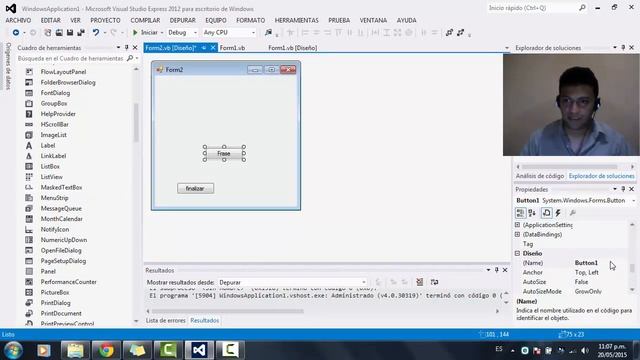Click the volume icon in system tray
The image size is (640, 360).
[585, 350]
